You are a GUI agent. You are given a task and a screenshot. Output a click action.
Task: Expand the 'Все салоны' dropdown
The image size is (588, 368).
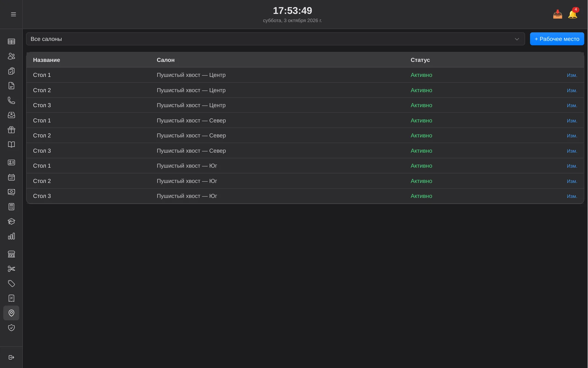click(x=275, y=39)
